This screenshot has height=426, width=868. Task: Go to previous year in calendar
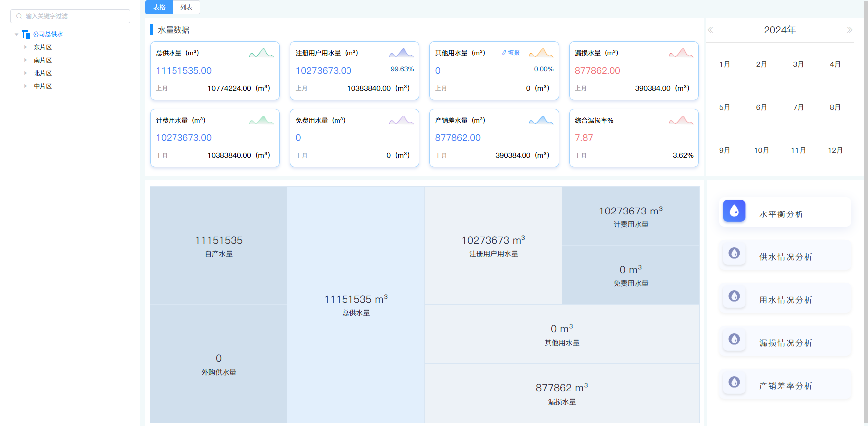click(x=710, y=30)
